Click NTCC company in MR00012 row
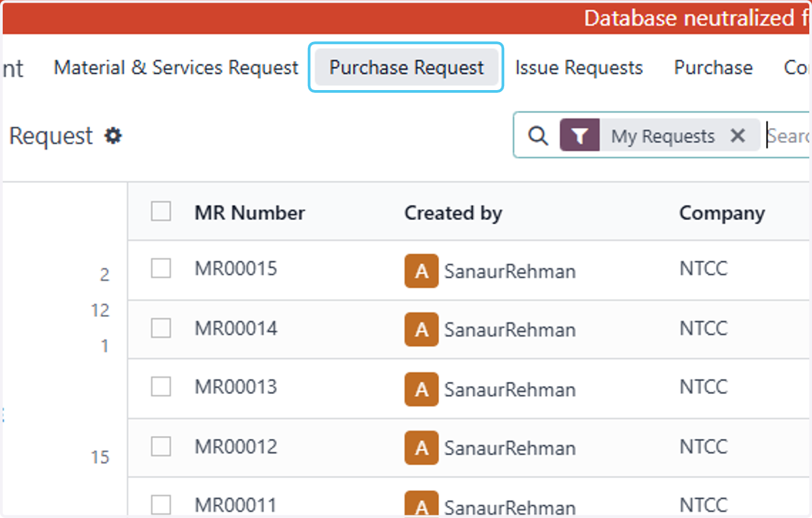The width and height of the screenshot is (812, 518). [704, 446]
